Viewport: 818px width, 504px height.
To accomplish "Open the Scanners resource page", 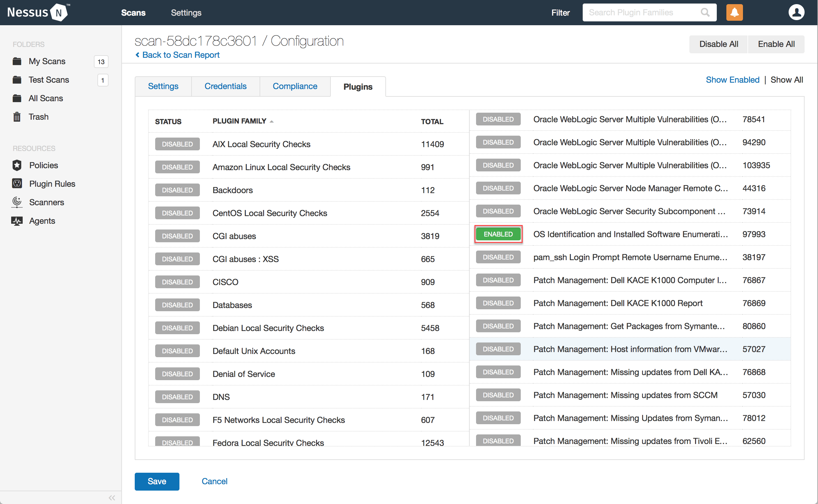I will click(x=46, y=202).
